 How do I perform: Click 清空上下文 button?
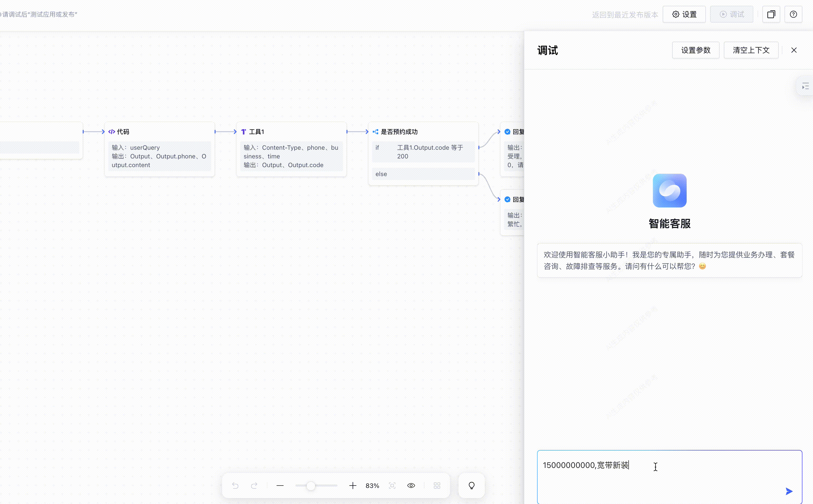[x=751, y=50]
